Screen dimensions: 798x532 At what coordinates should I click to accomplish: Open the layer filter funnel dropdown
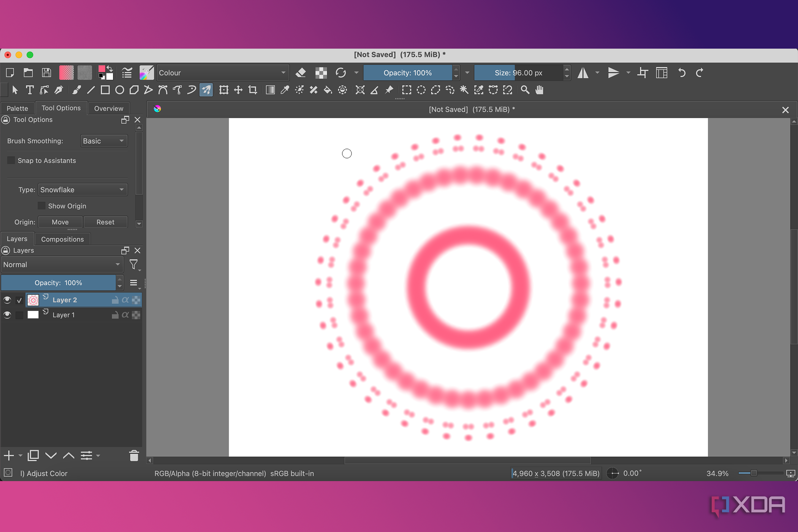coord(135,265)
